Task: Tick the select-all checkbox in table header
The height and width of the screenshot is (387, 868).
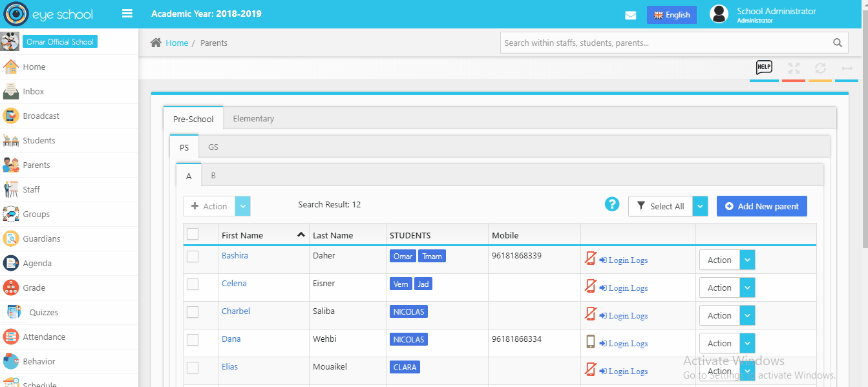Action: click(x=193, y=234)
